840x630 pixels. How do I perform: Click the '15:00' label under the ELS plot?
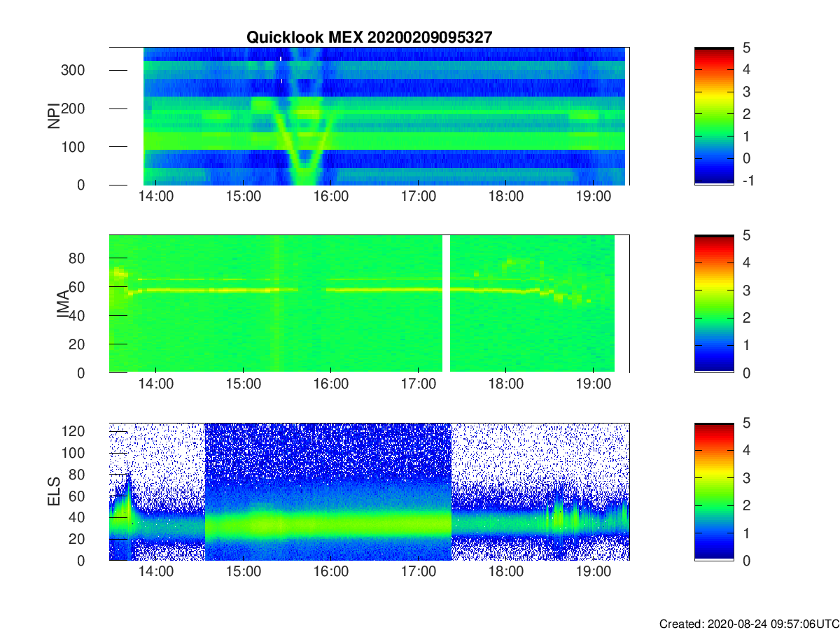coord(243,572)
